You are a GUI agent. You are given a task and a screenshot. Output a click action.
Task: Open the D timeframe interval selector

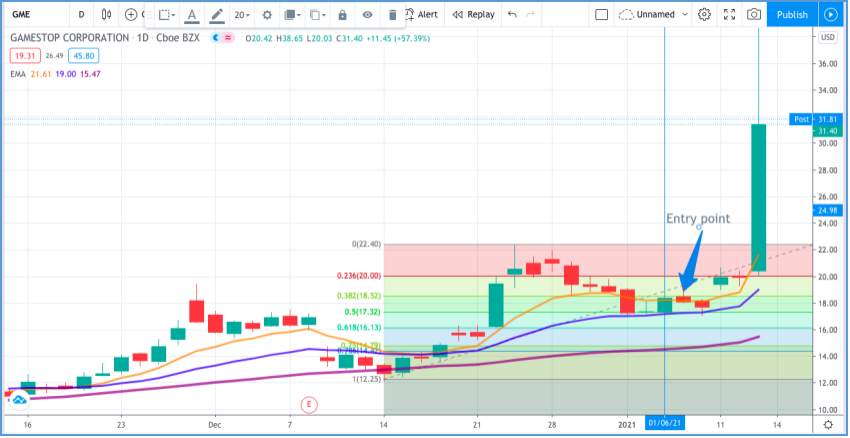(x=81, y=15)
